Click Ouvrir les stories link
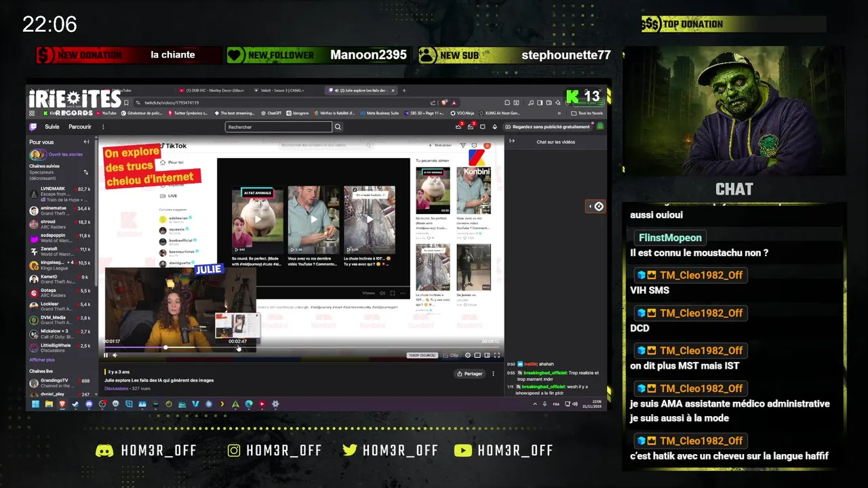The image size is (868, 488). [64, 155]
